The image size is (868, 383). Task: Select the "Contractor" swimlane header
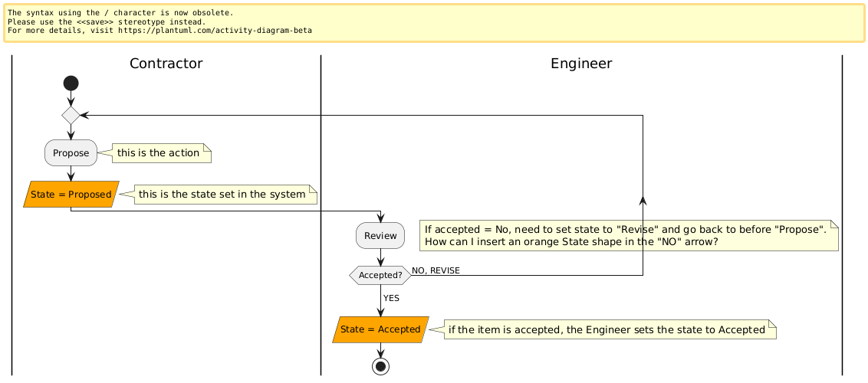[166, 64]
